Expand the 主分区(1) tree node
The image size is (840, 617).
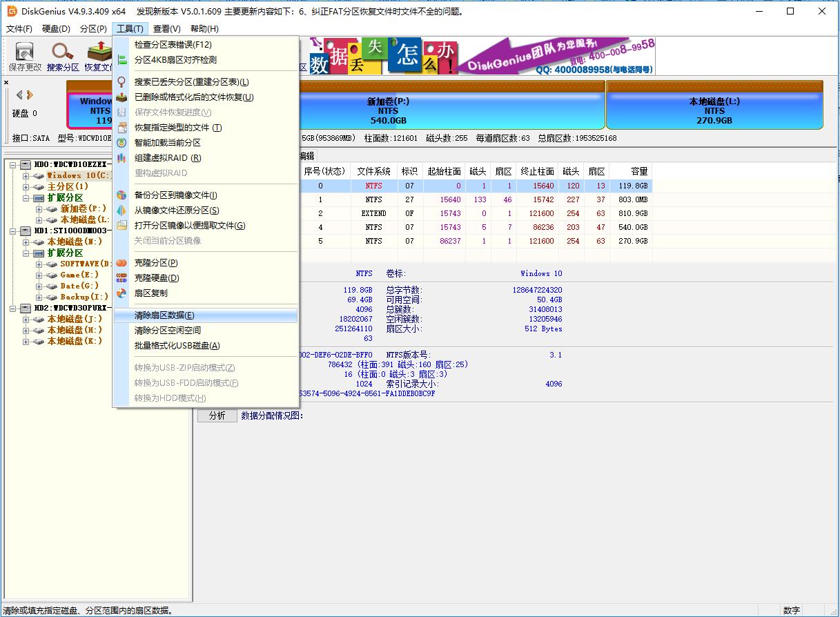(26, 186)
